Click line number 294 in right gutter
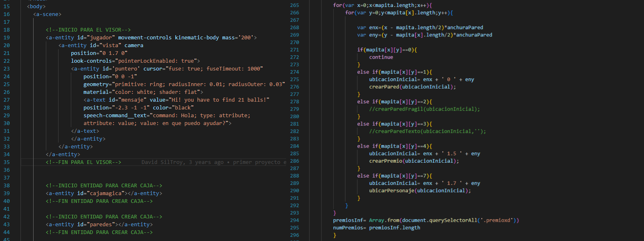This screenshot has height=241, width=644. click(x=294, y=220)
